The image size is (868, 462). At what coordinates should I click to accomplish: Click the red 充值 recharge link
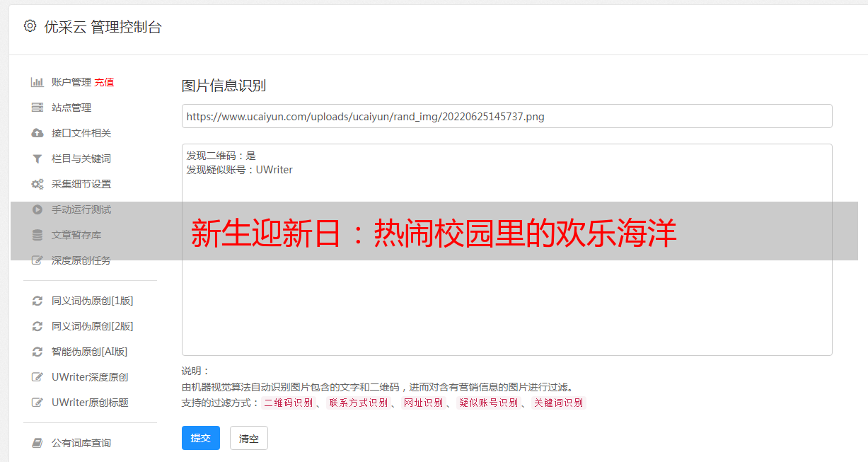pyautogui.click(x=104, y=82)
